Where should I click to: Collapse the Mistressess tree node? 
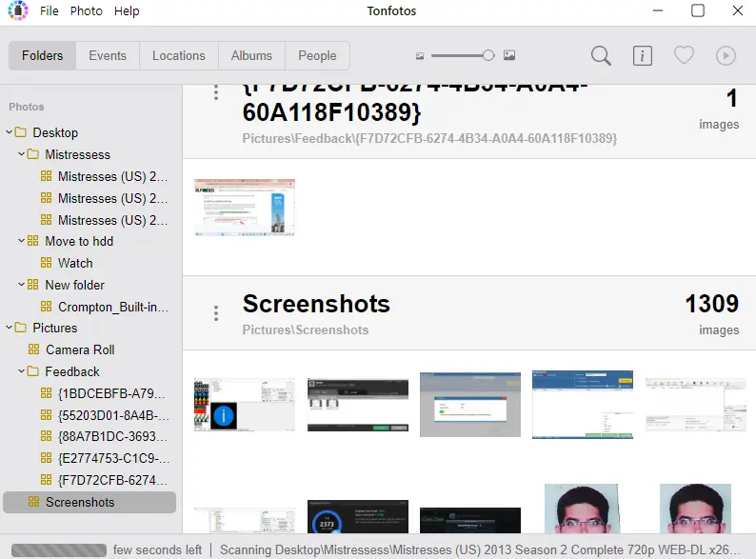21,154
